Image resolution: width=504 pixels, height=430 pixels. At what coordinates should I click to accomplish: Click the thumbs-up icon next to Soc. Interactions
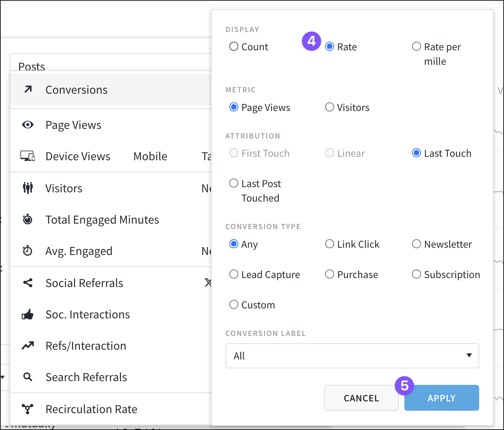click(x=28, y=314)
